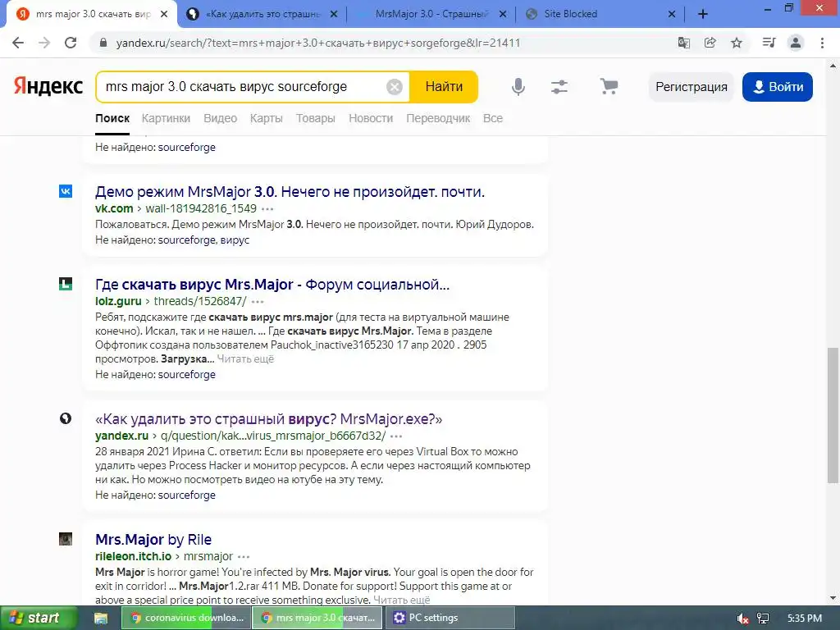Expand Читать ещё in Mrs.Major itch.io snippet
840x630 pixels.
click(x=402, y=600)
